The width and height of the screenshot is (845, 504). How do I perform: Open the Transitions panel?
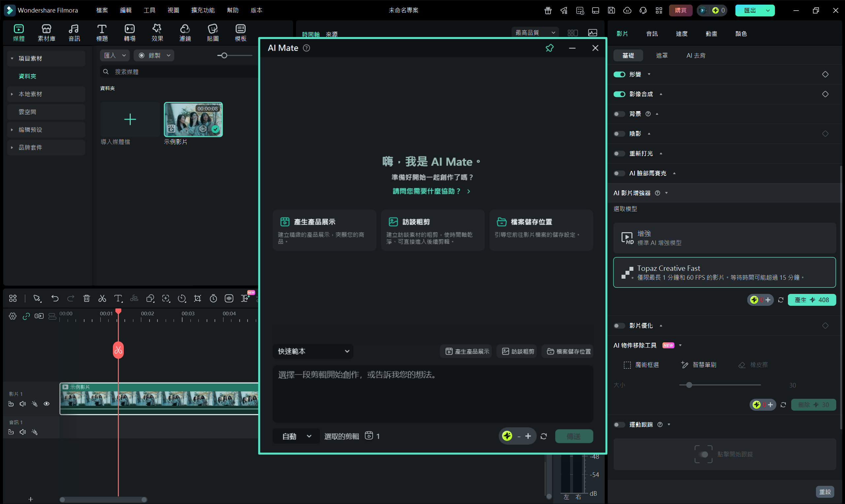(129, 32)
